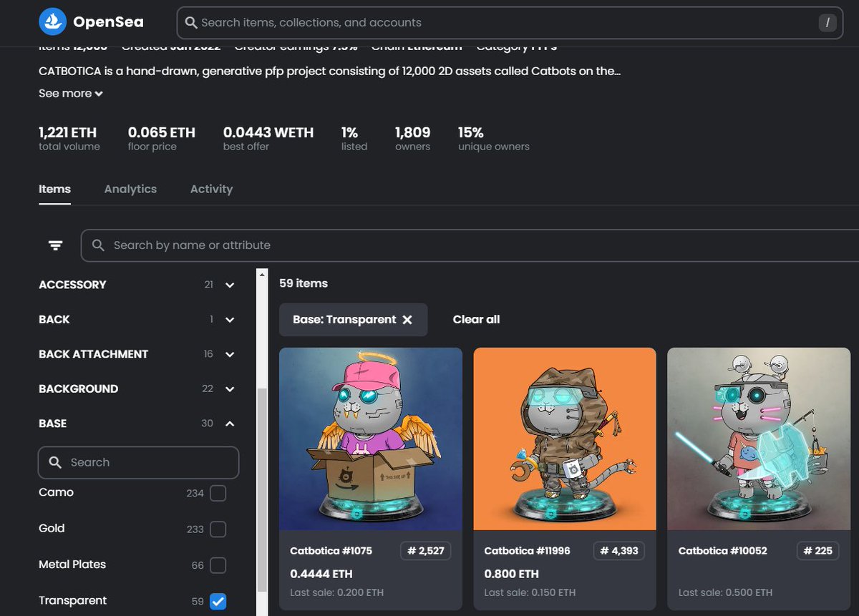Open Catbotica #1075 title link
The image size is (859, 616).
coord(331,551)
